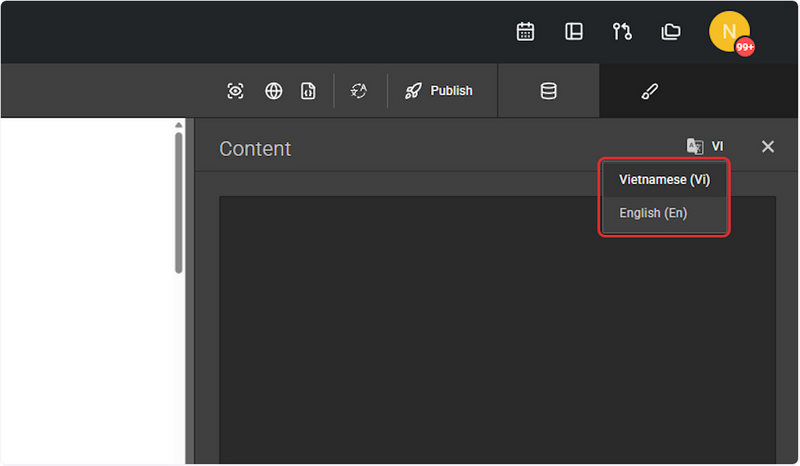Open the code file icon

[308, 91]
